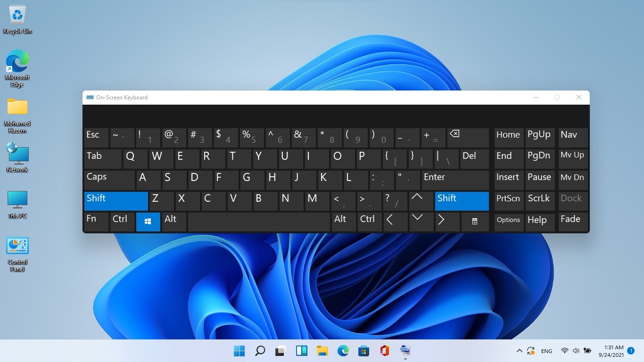Viewport: 644px width, 362px height.
Task: Toggle the right Alt key
Action: coord(344,222)
